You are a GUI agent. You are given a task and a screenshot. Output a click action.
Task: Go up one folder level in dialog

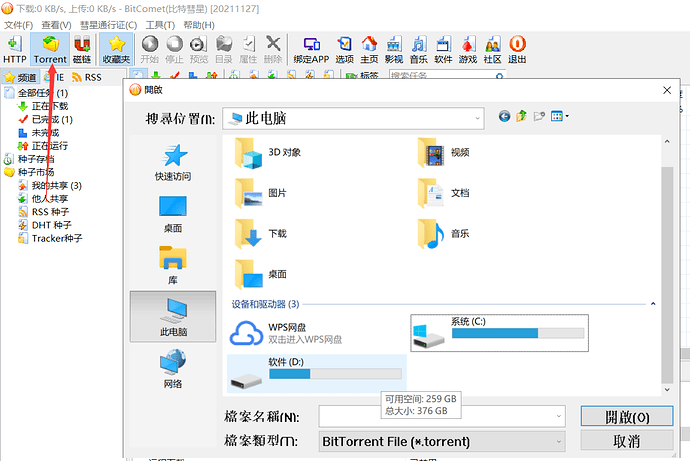521,116
